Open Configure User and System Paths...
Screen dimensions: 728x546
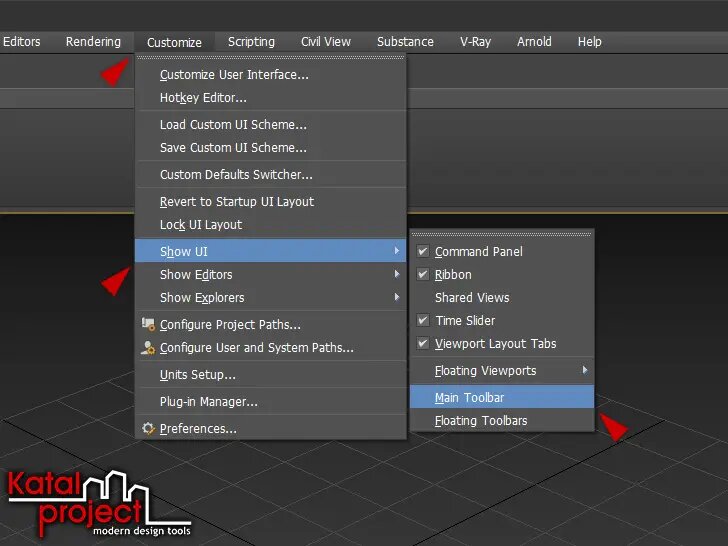click(271, 348)
